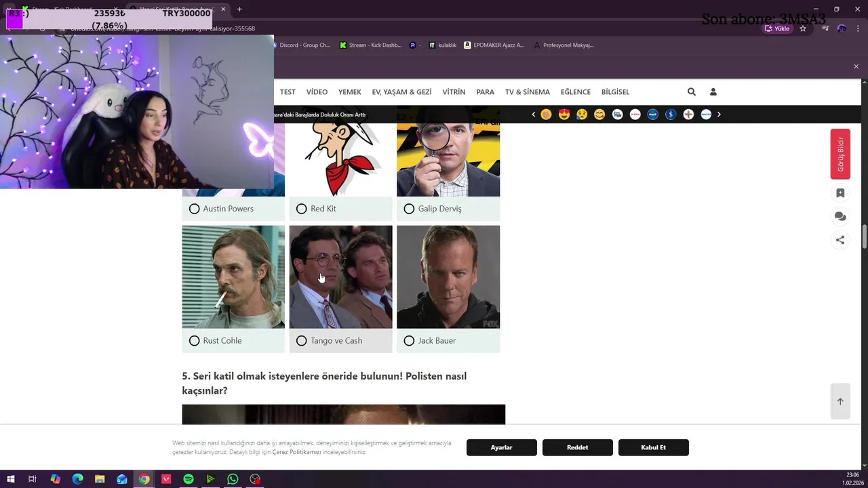Click the Reddet cookie button
The height and width of the screenshot is (488, 868).
[578, 447]
